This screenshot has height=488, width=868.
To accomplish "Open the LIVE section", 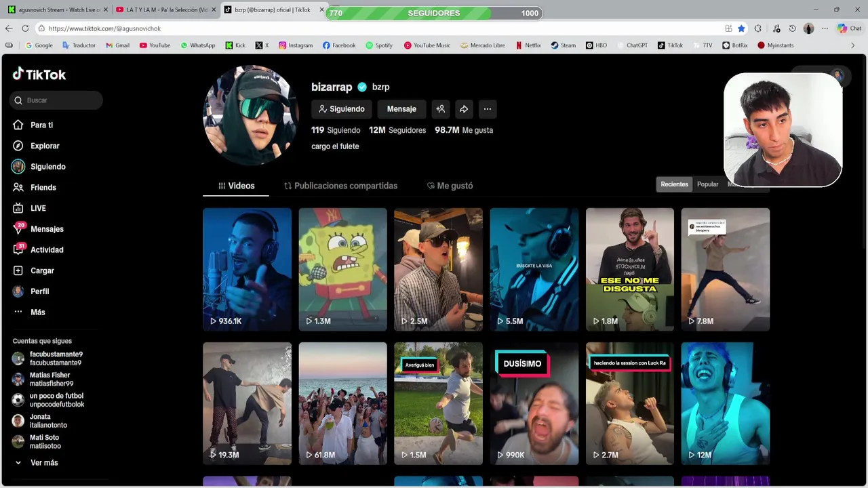I will click(29, 208).
